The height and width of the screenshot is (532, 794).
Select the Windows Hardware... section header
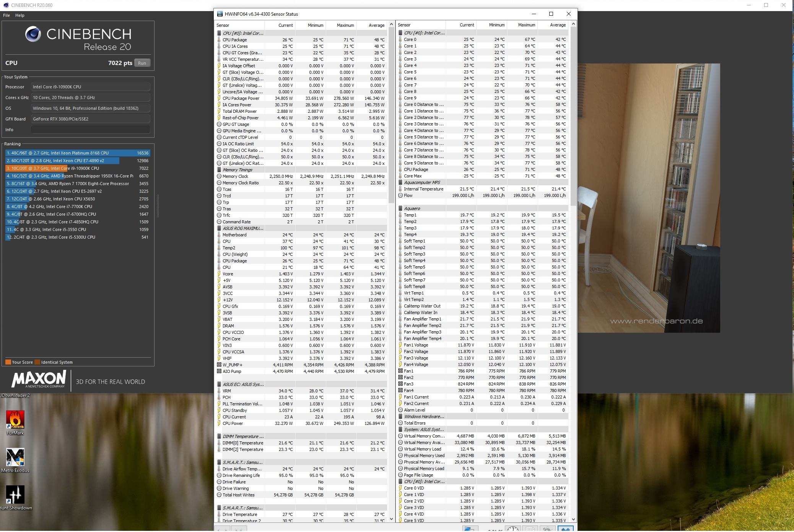483,416
